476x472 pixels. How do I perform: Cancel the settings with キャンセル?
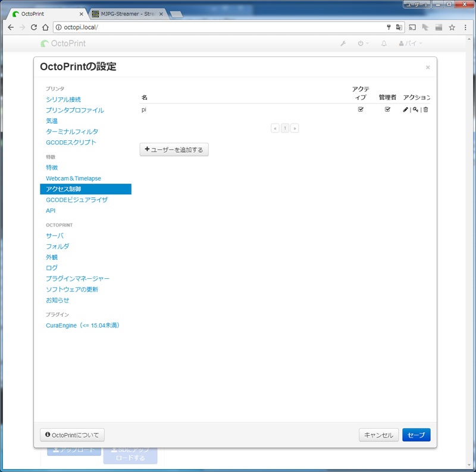379,435
